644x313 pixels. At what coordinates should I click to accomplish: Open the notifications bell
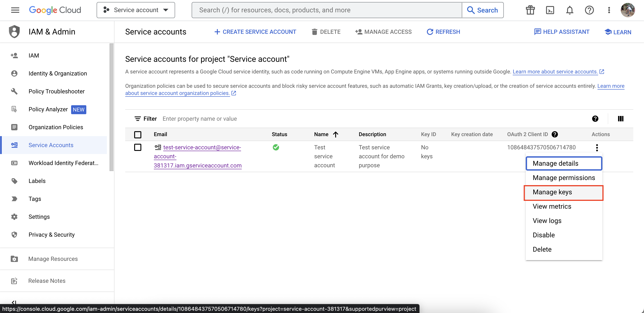(570, 10)
